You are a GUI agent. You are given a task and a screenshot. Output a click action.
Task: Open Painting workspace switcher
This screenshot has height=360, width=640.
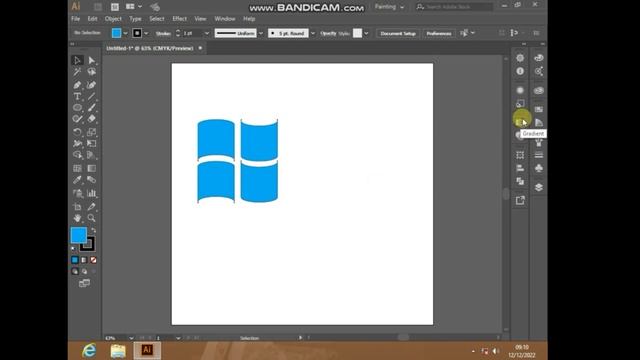click(x=389, y=7)
